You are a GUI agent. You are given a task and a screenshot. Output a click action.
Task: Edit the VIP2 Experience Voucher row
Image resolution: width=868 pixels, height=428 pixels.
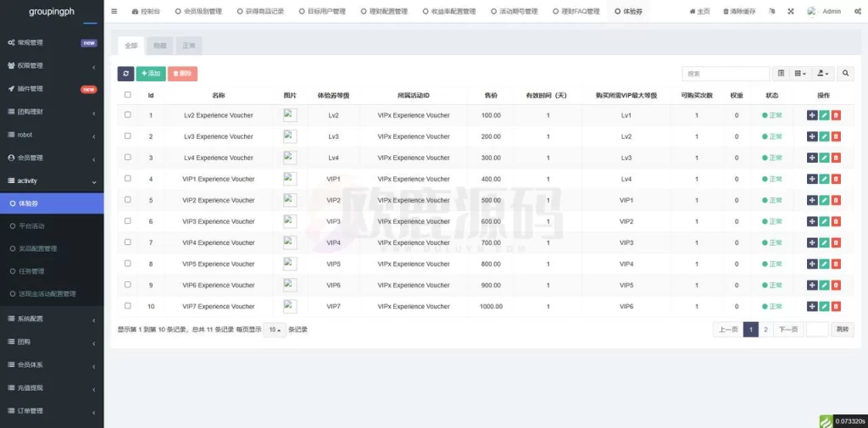tap(824, 200)
